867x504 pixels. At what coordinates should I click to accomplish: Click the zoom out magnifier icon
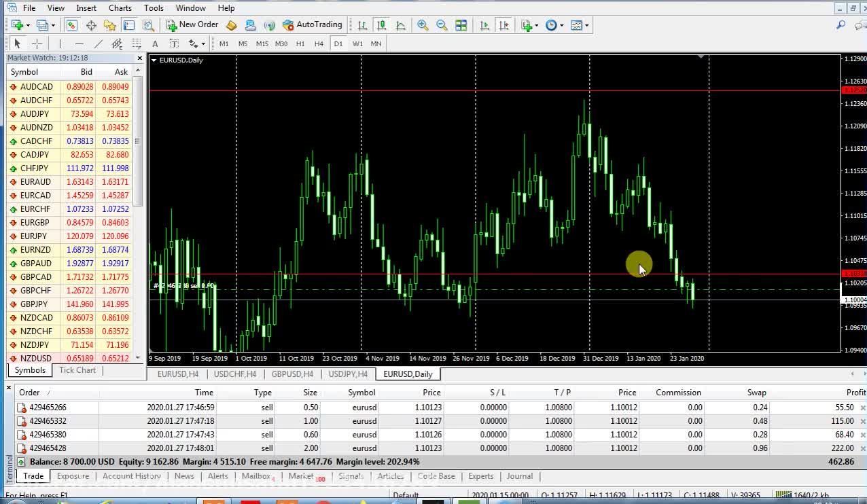(442, 25)
